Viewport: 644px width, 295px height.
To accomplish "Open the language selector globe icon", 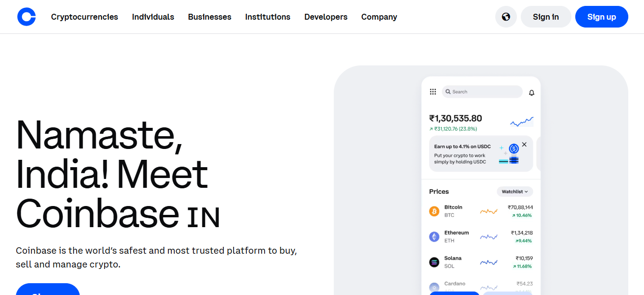I will (x=506, y=16).
